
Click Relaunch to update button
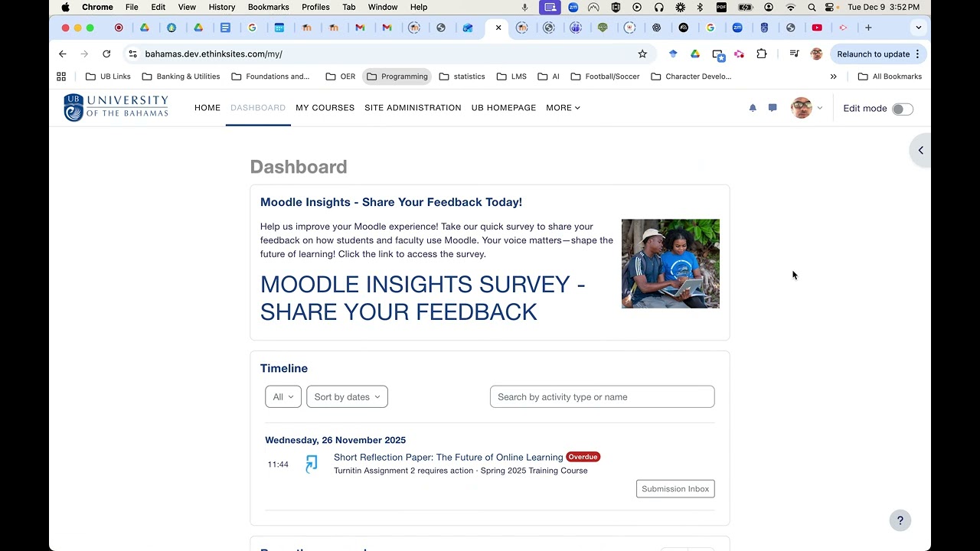[878, 54]
